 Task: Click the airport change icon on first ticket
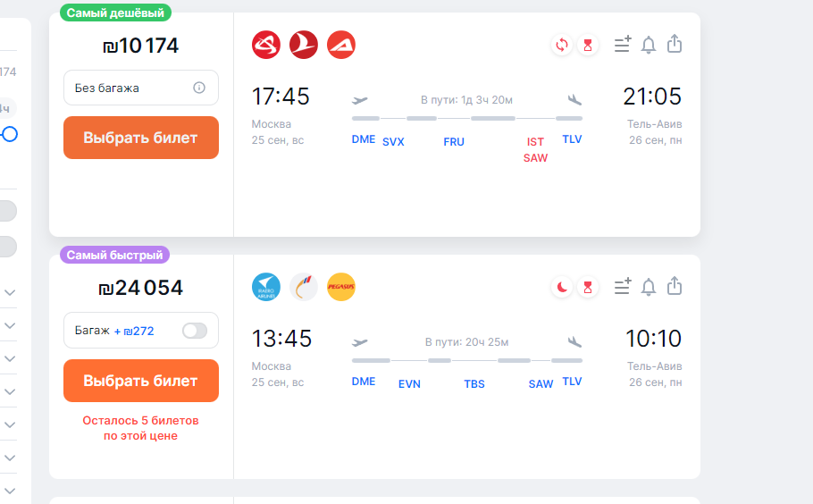click(562, 45)
